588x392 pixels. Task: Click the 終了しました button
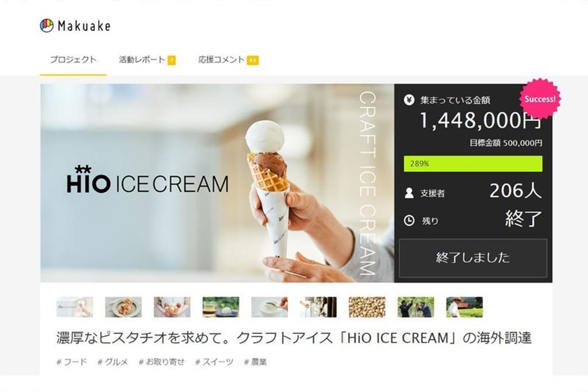(x=473, y=258)
